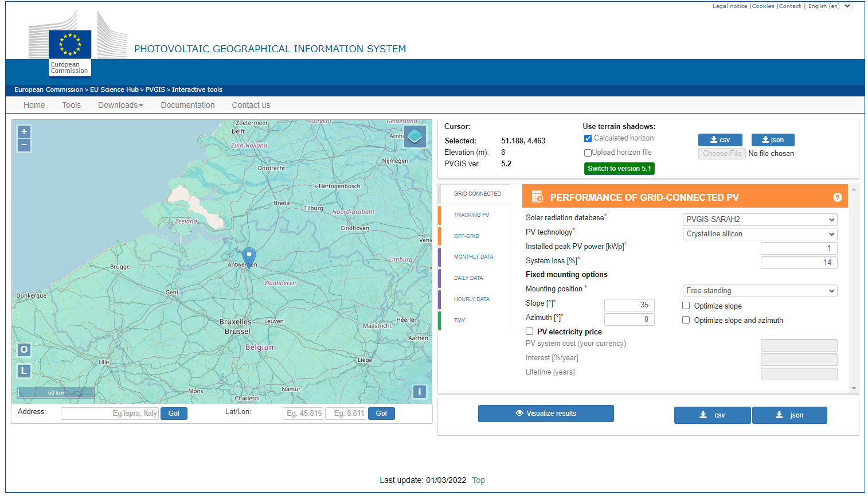Switch to version 5.1
868x499 pixels.
point(619,169)
